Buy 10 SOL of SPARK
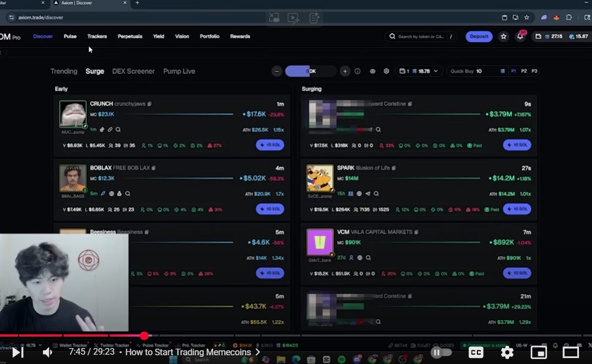Image resolution: width=592 pixels, height=364 pixels. (x=517, y=209)
